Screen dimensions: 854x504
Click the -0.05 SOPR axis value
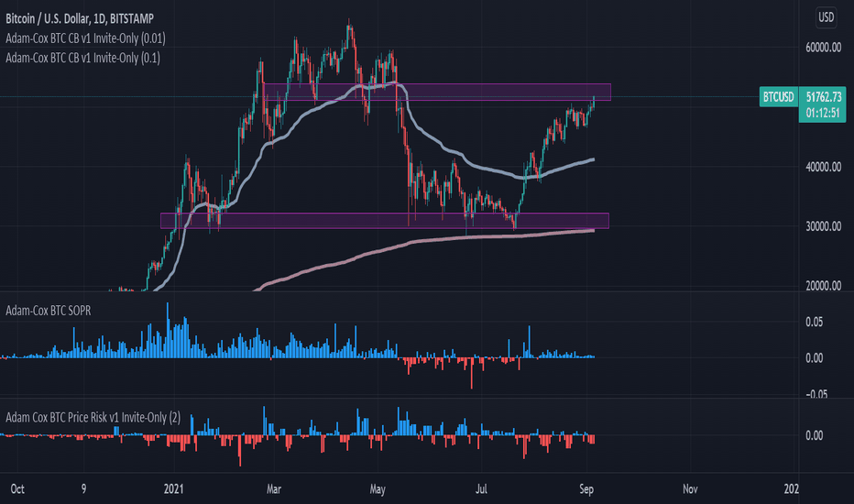pyautogui.click(x=815, y=394)
